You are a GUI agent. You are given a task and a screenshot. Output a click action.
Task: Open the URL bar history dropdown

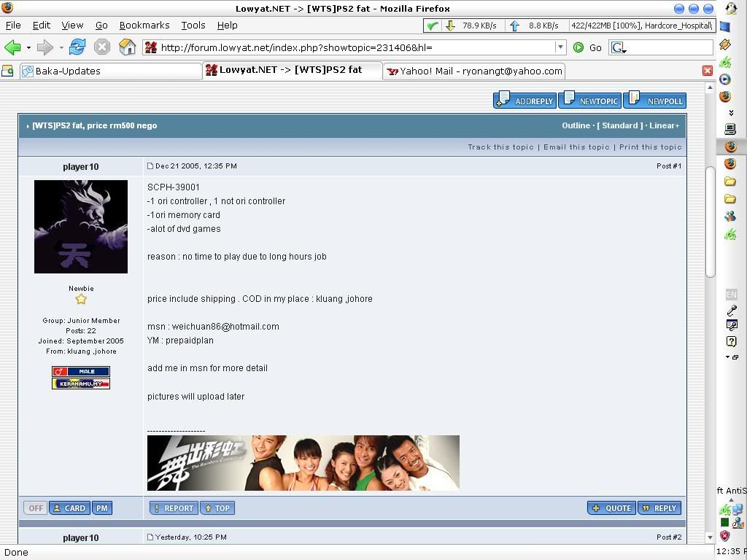coord(560,47)
